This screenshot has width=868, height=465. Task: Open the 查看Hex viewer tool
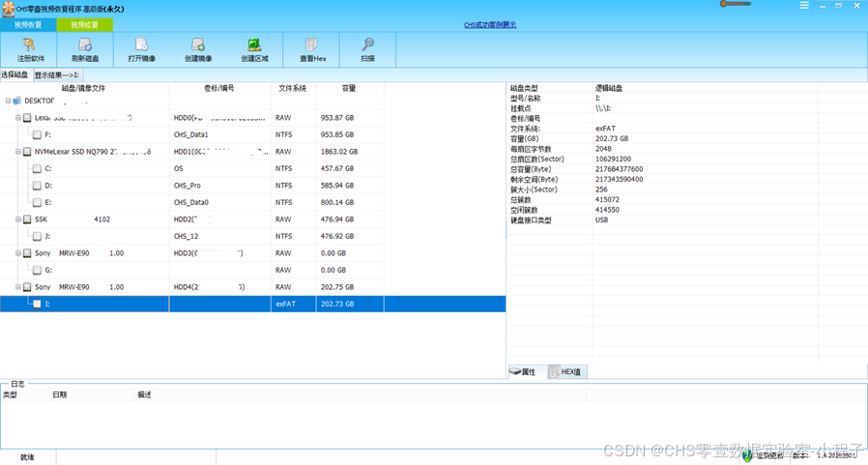point(311,49)
